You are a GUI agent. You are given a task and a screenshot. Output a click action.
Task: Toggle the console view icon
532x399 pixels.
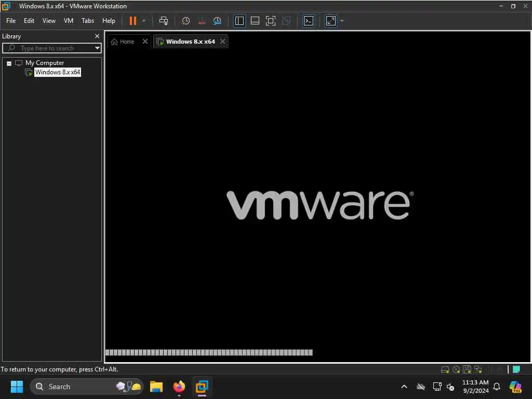click(x=308, y=21)
